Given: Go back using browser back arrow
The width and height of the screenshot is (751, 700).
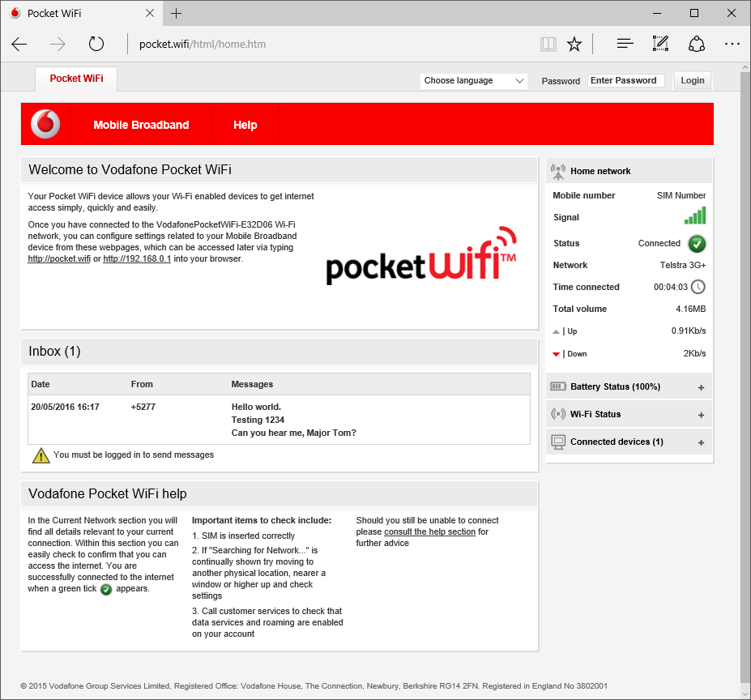Looking at the screenshot, I should click(19, 44).
